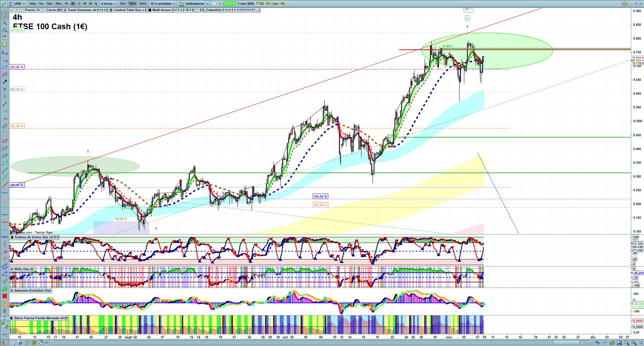The image size is (644, 346).
Task: Click the scrollbar right arrow at bottom
Action: [x=591, y=343]
